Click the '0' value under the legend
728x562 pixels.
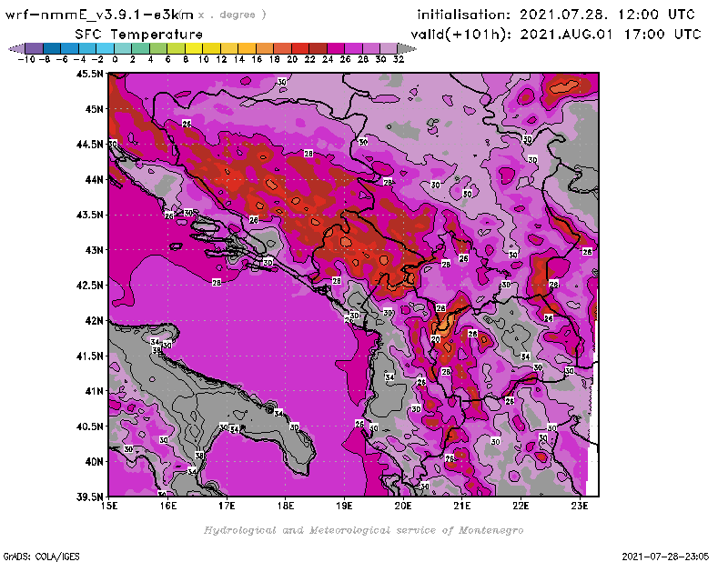[115, 59]
